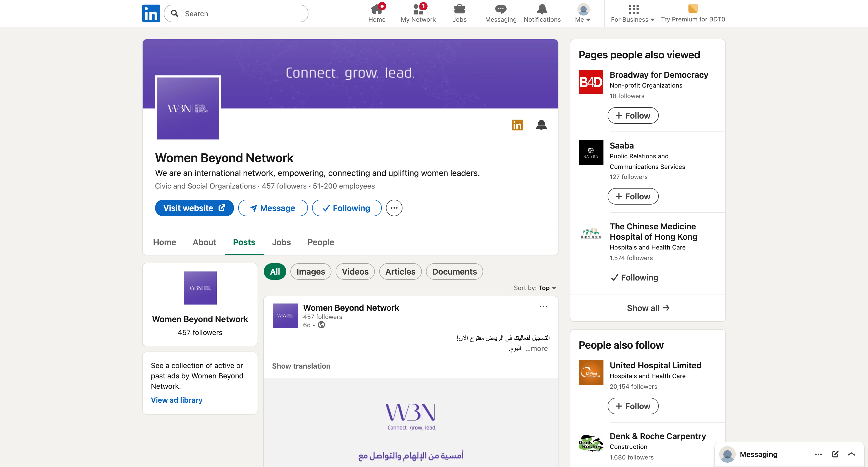
Task: Click the messaging bar profile avatar
Action: pos(727,454)
